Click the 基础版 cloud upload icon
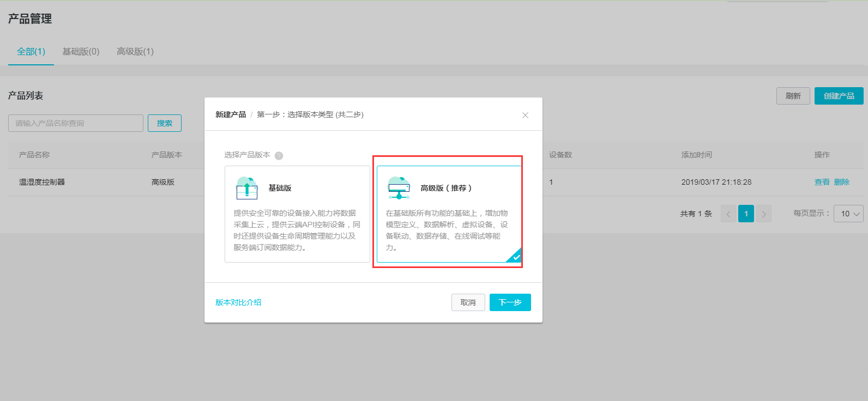868x401 pixels. [247, 188]
